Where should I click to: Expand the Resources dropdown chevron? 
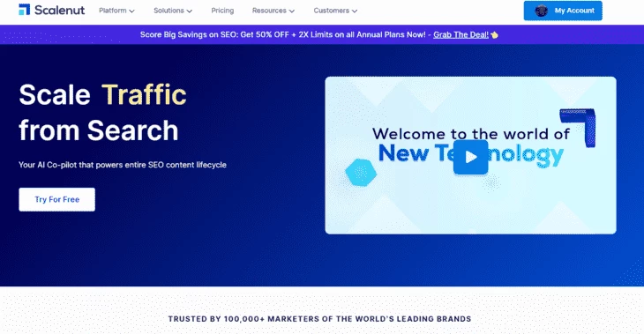292,11
